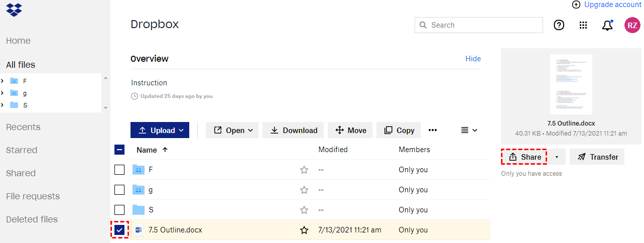Open Deleted files in sidebar

tap(32, 219)
